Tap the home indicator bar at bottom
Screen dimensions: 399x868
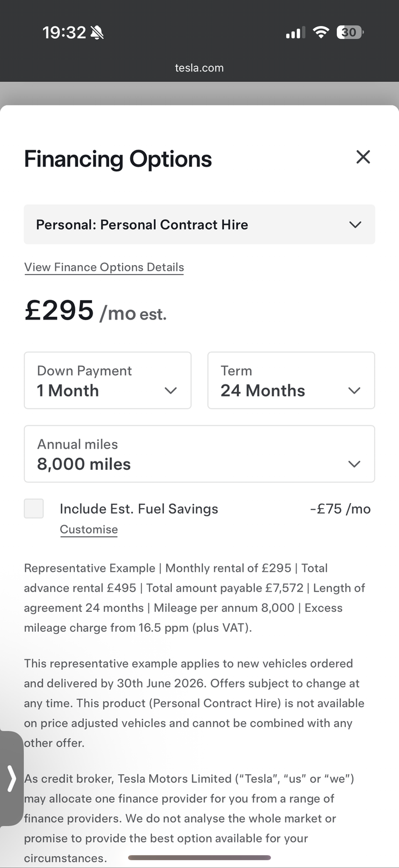tap(199, 857)
